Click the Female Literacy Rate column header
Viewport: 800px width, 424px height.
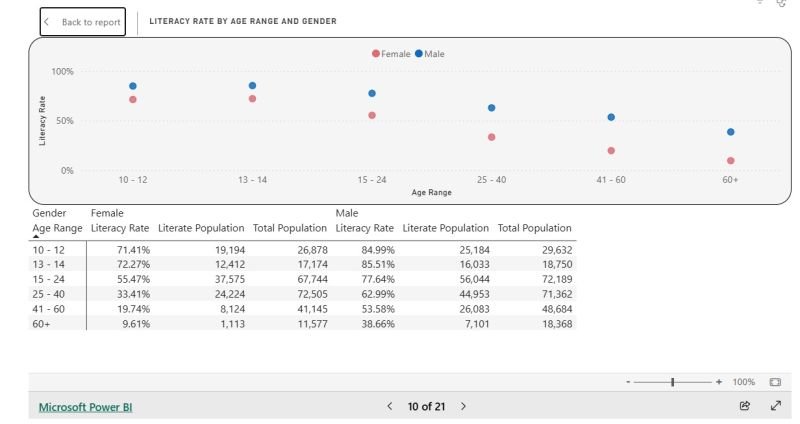(120, 228)
